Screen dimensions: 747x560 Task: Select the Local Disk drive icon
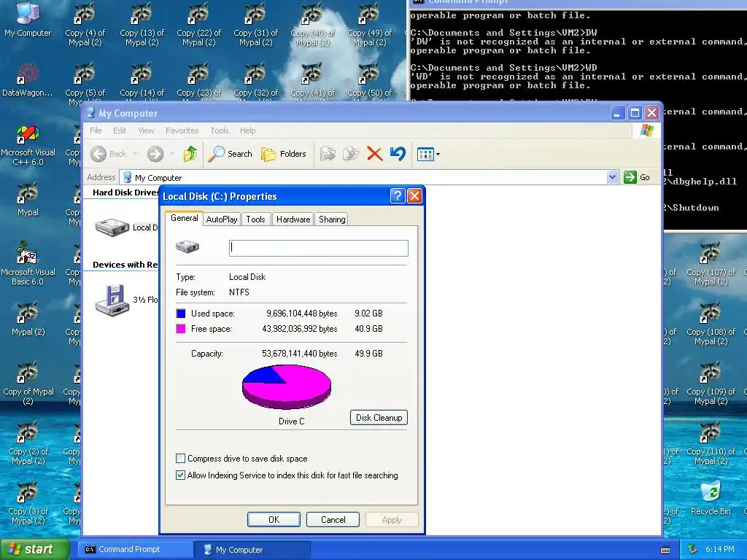pyautogui.click(x=112, y=227)
